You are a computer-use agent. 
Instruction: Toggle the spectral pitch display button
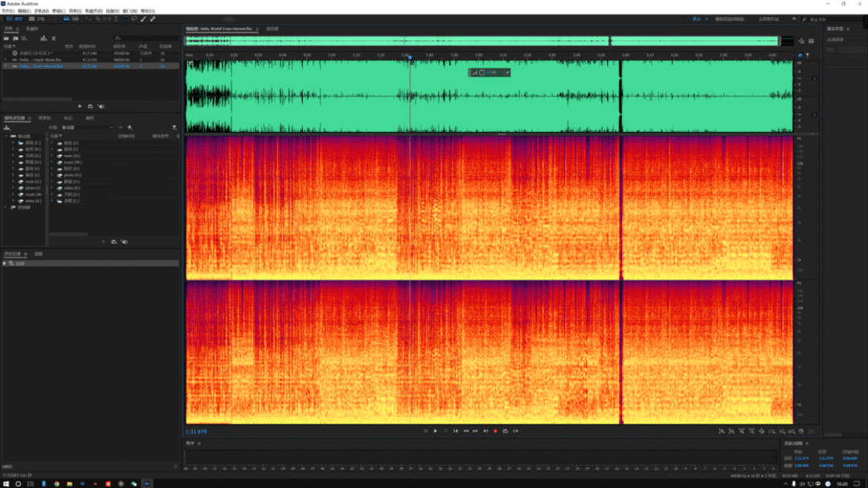(76, 18)
